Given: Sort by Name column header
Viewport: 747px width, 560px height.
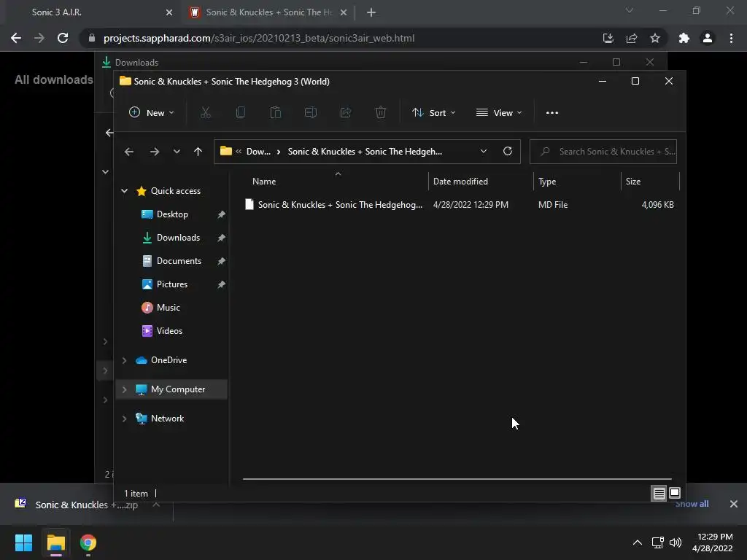Looking at the screenshot, I should point(336,182).
